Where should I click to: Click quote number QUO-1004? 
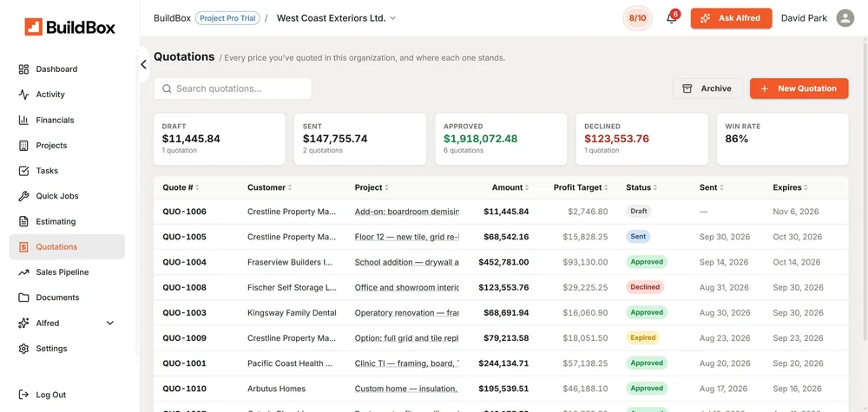[x=184, y=262]
